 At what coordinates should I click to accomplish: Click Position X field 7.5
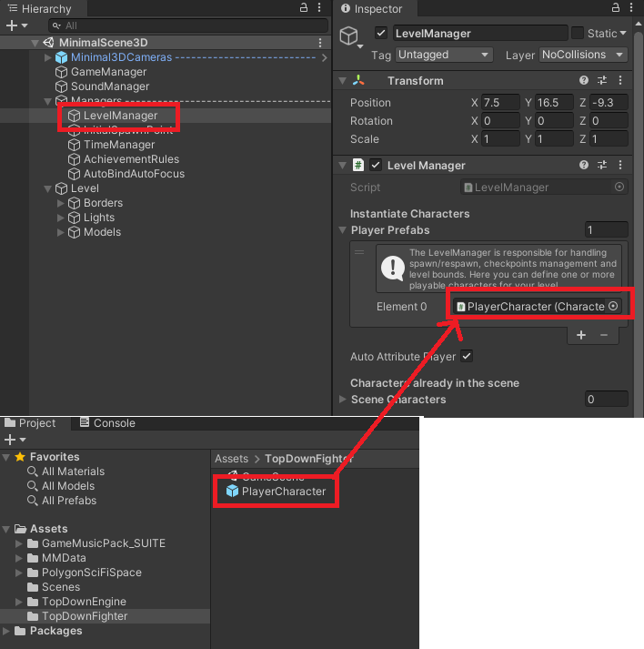[500, 103]
